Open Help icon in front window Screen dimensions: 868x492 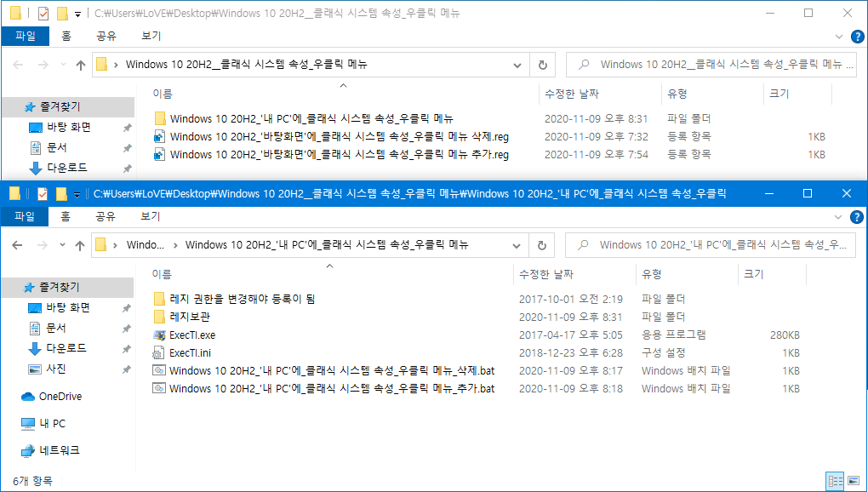pyautogui.click(x=857, y=216)
